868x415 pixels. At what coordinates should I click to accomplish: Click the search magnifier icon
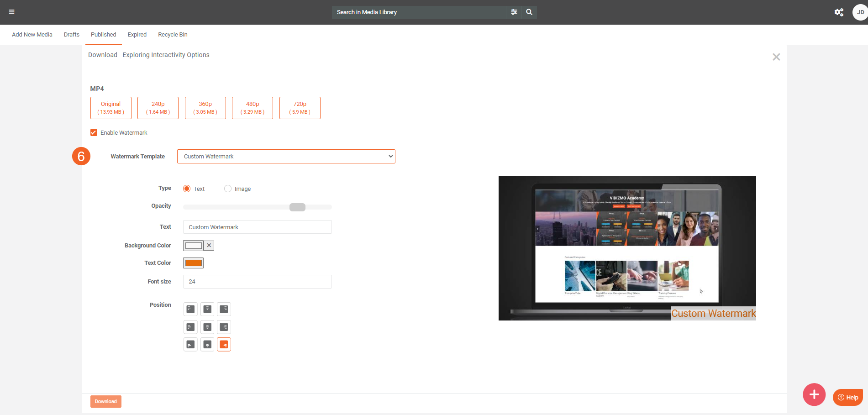point(529,12)
